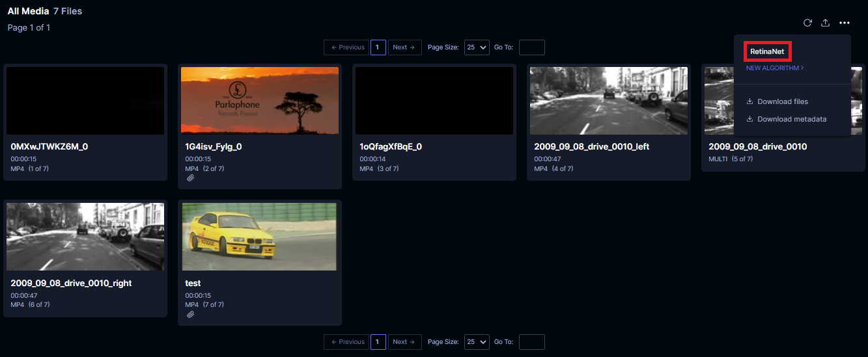
Task: Click the 2009_09_08_drive_0010_right title
Action: pos(72,283)
